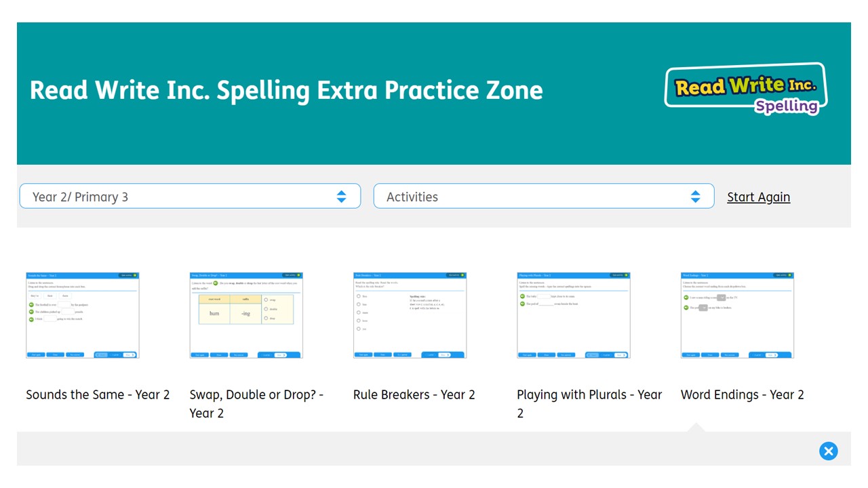Viewport: 868px width, 488px height.
Task: Select the Rule Breakers - Year 2 title
Action: coord(414,394)
